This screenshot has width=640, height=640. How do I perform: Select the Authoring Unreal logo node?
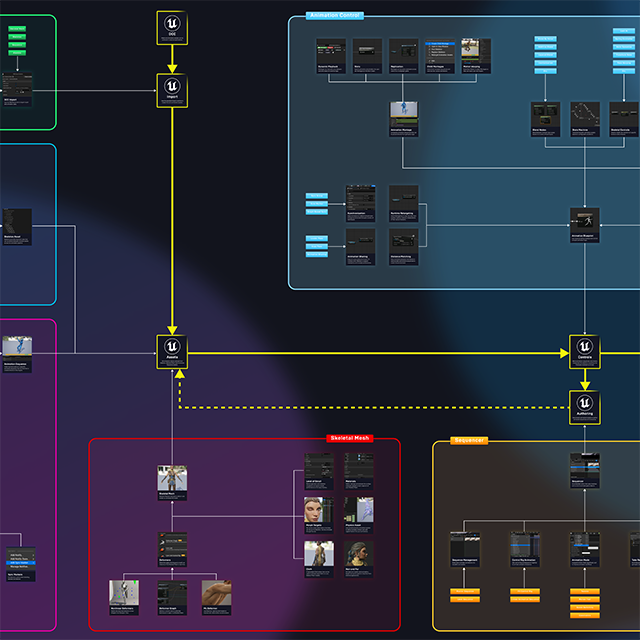click(x=585, y=405)
